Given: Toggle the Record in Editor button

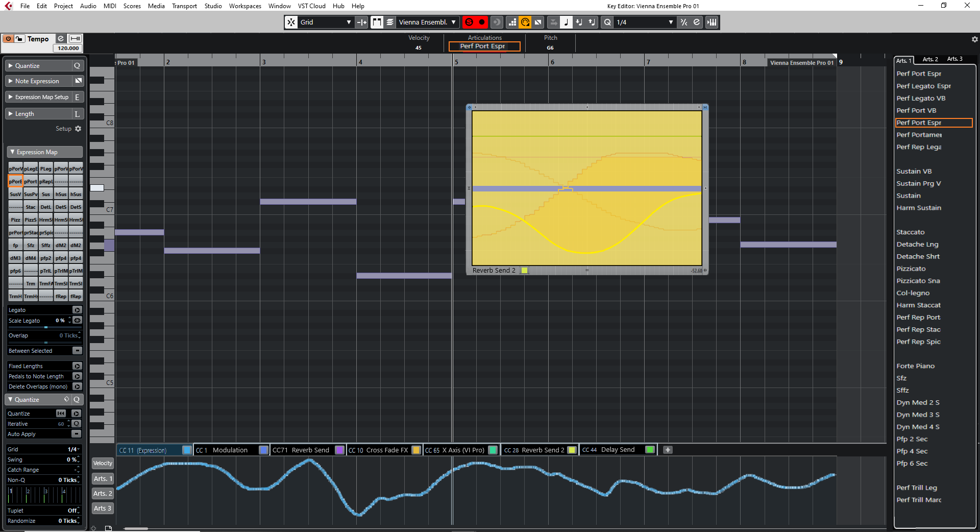Looking at the screenshot, I should [482, 22].
